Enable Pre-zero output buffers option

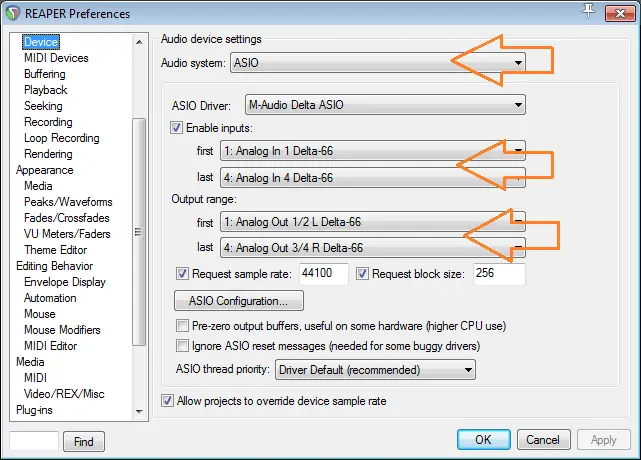click(x=182, y=326)
